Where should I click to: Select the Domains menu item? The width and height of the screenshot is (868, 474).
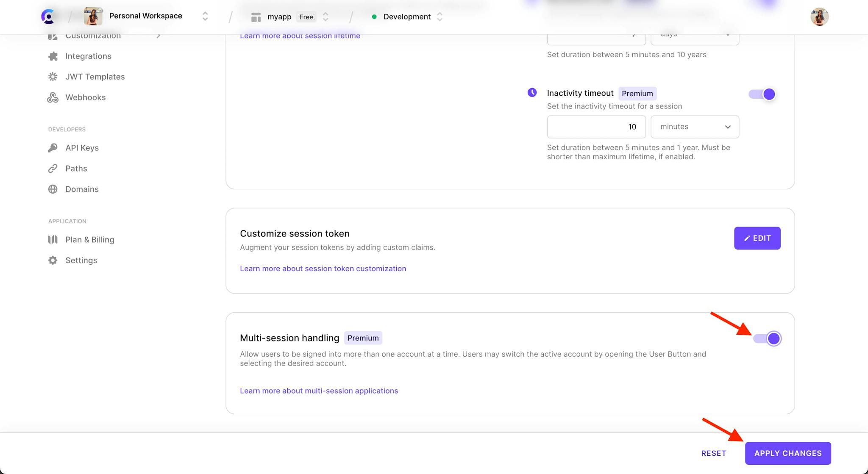coord(82,189)
